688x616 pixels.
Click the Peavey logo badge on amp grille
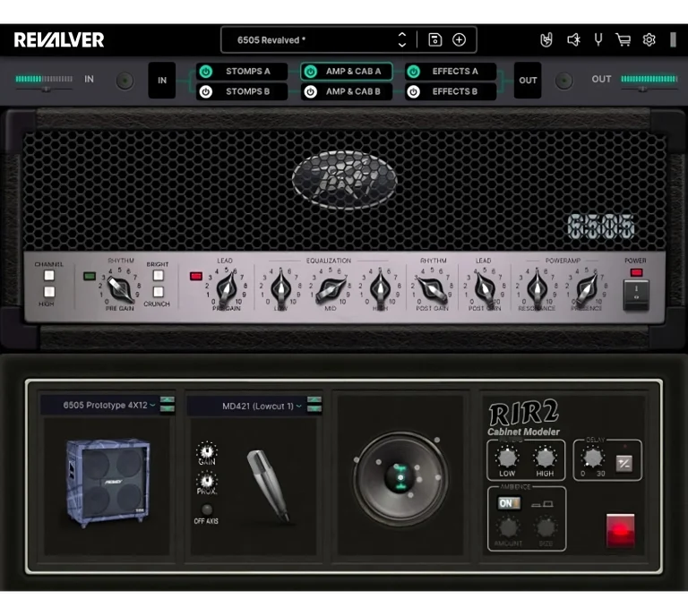tap(344, 180)
